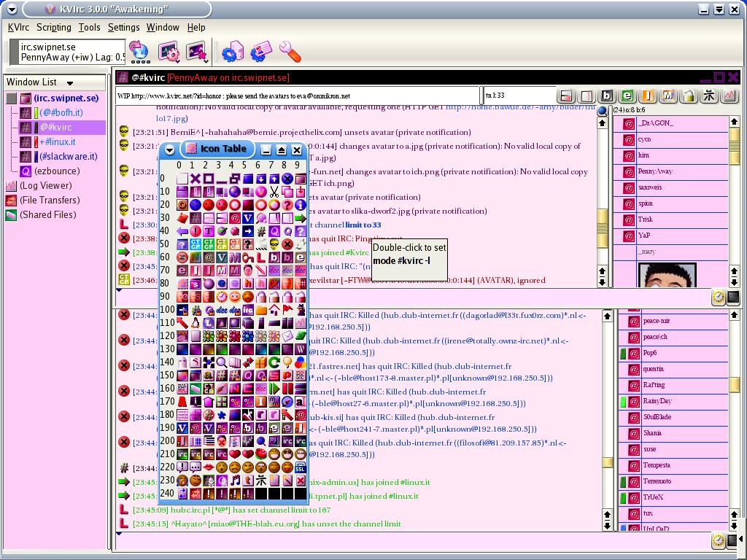The height and width of the screenshot is (560, 747).
Task: Select the green check mark in Icon Table
Action: pos(222,231)
